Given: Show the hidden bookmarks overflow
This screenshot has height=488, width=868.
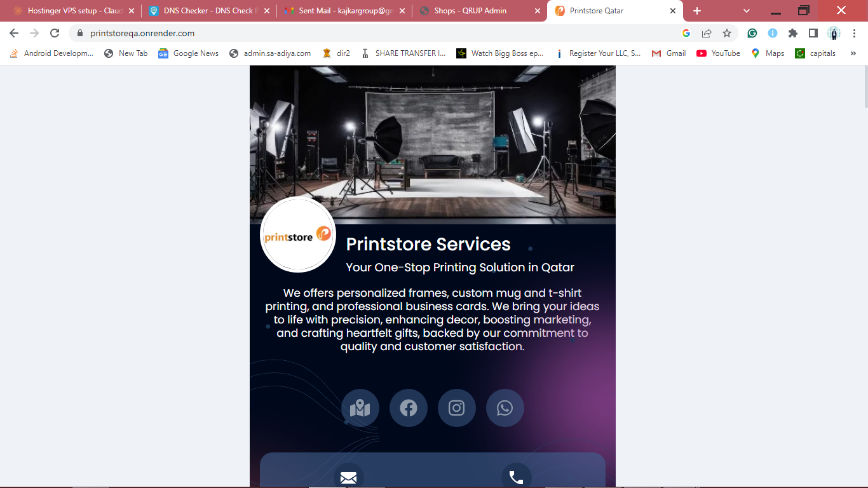Looking at the screenshot, I should 853,53.
